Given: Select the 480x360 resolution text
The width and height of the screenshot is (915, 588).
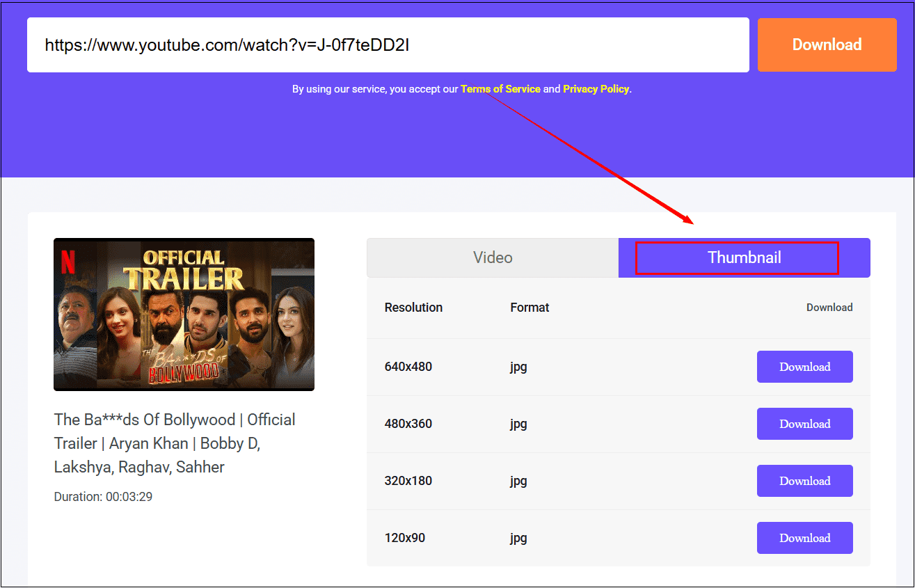Looking at the screenshot, I should [x=408, y=424].
